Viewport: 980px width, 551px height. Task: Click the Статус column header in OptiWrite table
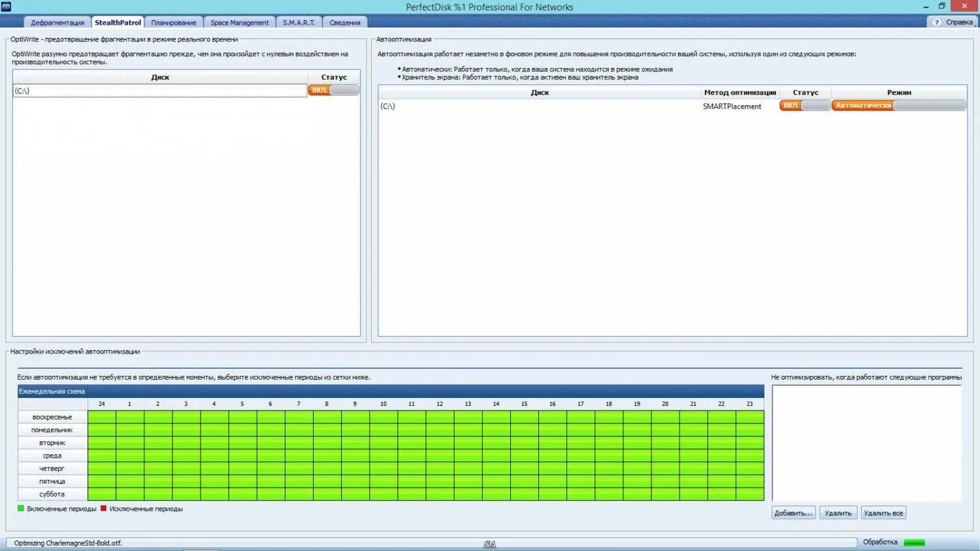point(334,77)
